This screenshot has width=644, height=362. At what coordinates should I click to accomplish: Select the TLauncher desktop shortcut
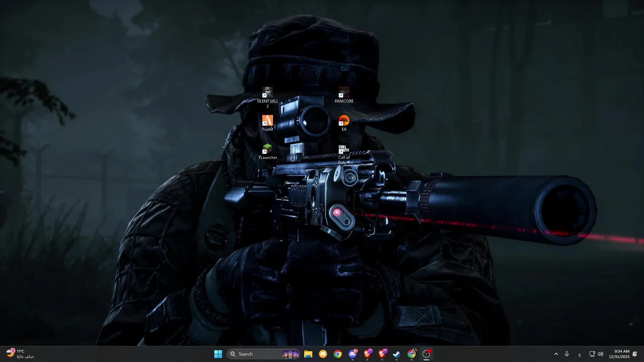click(x=267, y=152)
